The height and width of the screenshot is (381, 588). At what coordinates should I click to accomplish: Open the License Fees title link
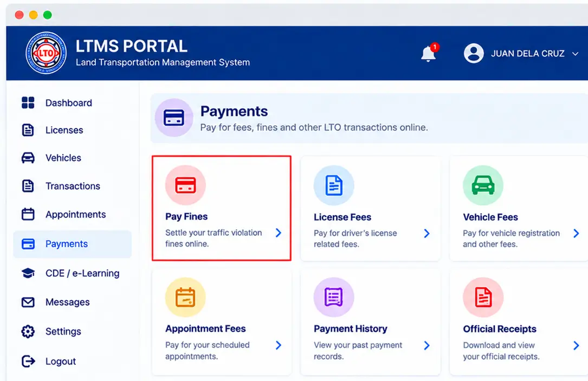point(343,217)
